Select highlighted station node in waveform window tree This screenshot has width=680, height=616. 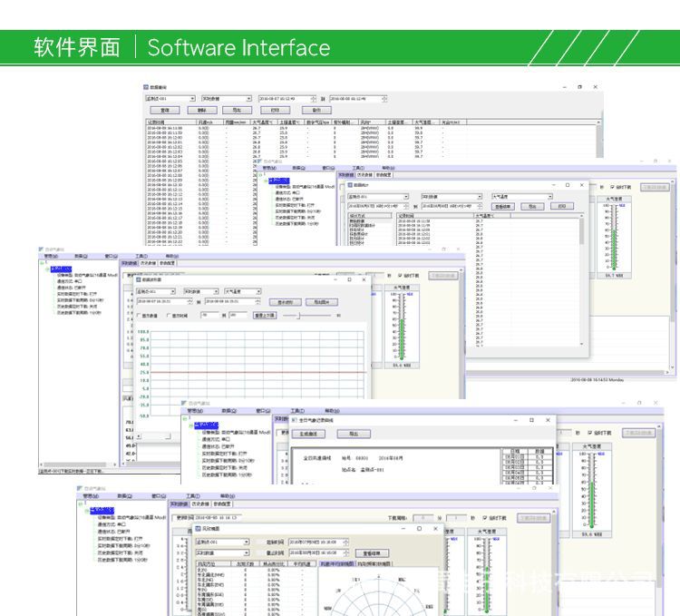[x=61, y=269]
